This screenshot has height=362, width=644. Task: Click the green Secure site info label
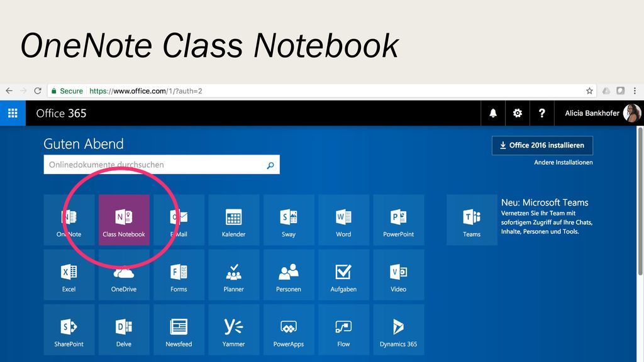(x=67, y=91)
